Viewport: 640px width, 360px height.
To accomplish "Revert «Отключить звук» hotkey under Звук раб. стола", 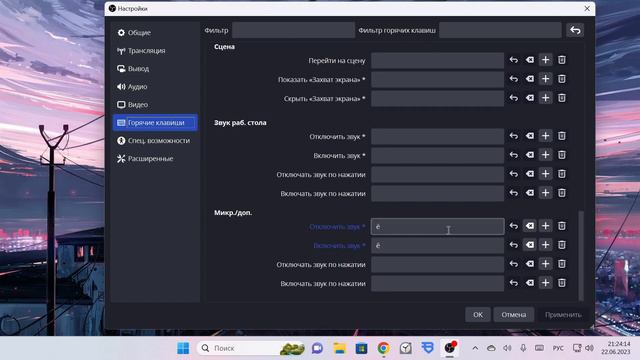I will coord(513,136).
